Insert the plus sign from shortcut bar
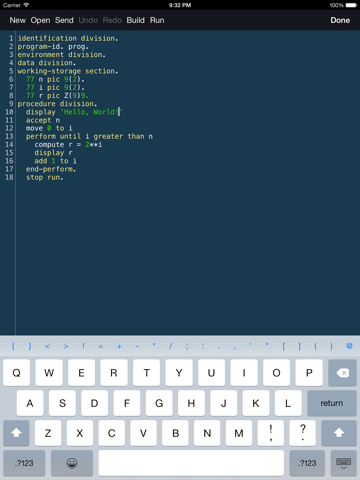The height and width of the screenshot is (480, 360). 119,346
